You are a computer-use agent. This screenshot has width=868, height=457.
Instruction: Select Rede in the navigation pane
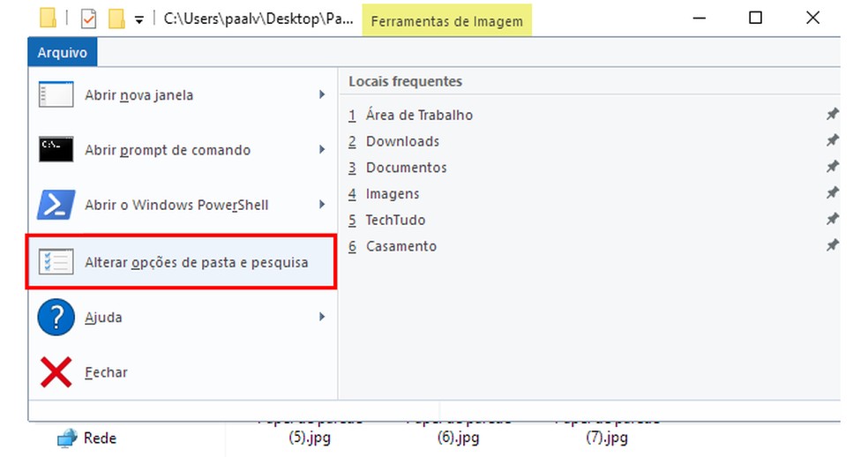pos(101,438)
